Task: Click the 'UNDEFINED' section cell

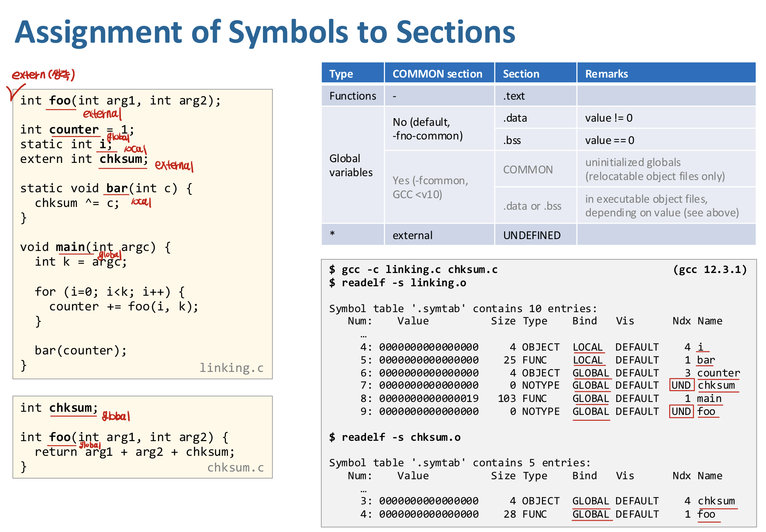Action: pos(535,235)
